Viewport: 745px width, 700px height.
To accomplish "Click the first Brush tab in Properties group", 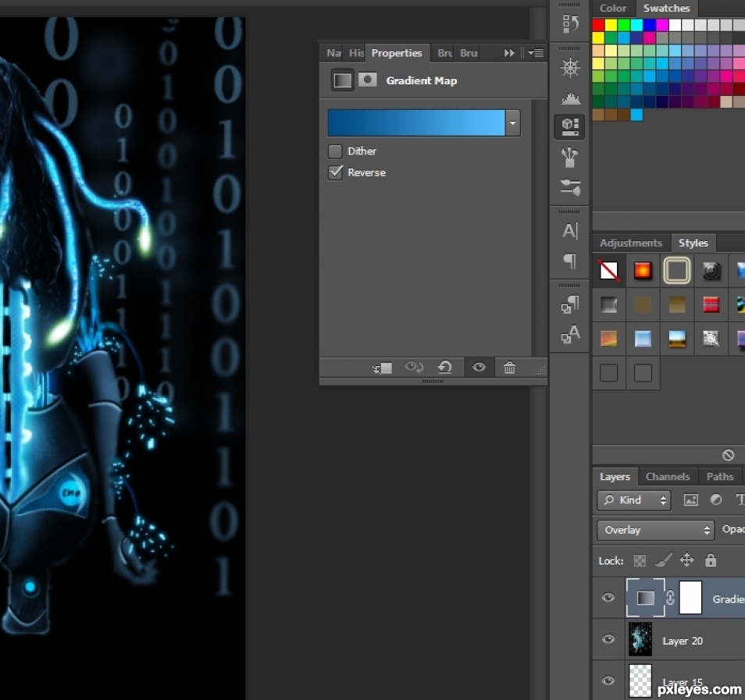I will point(444,53).
